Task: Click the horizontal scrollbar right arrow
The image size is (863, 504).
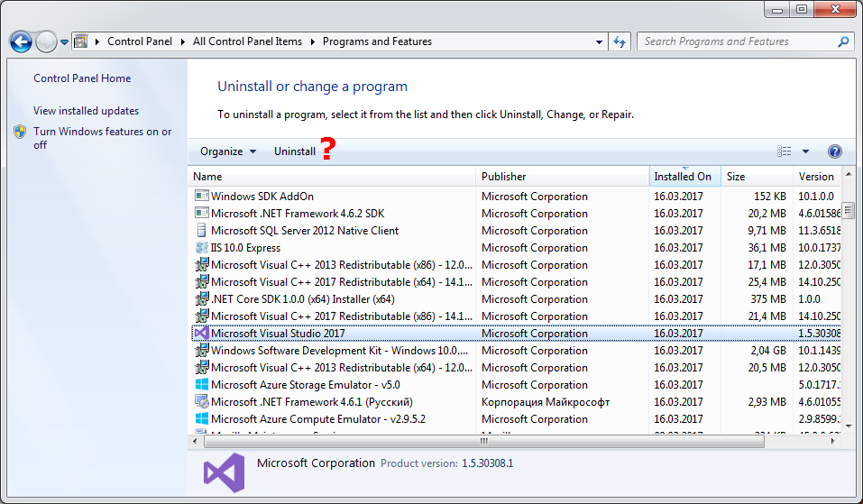Action: pos(832,441)
